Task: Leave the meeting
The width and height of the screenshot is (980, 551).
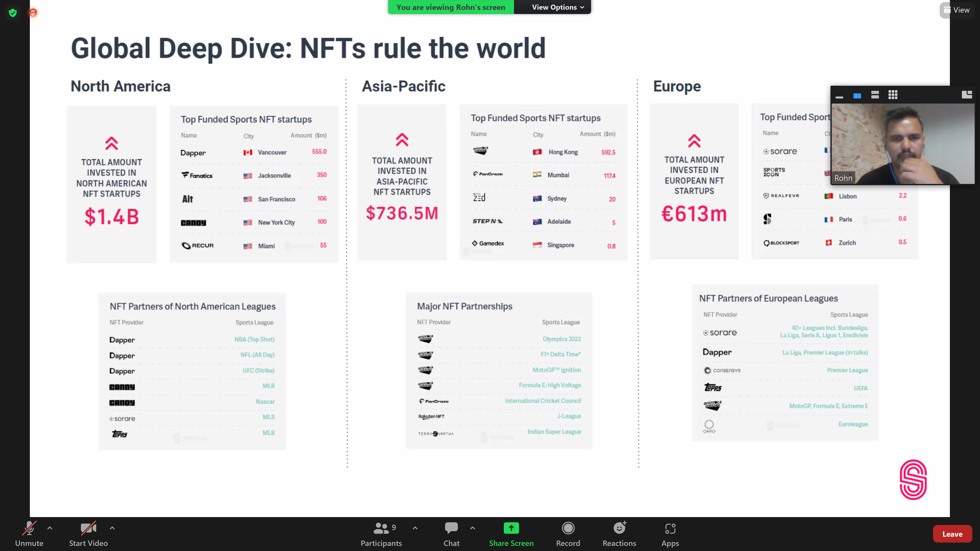Action: point(952,534)
